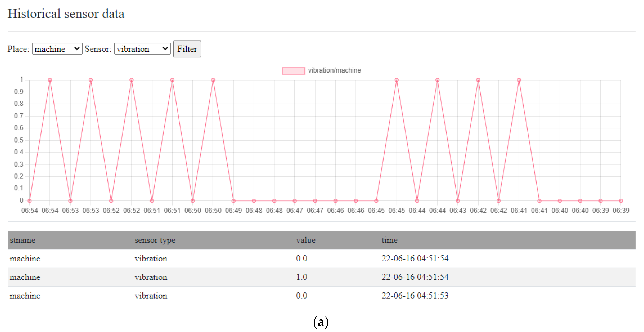This screenshot has width=644, height=332.
Task: Click the machine cell in first table row
Action: coord(25,258)
